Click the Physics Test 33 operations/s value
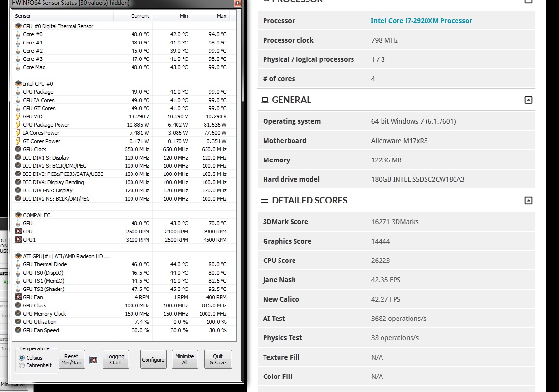 click(395, 338)
